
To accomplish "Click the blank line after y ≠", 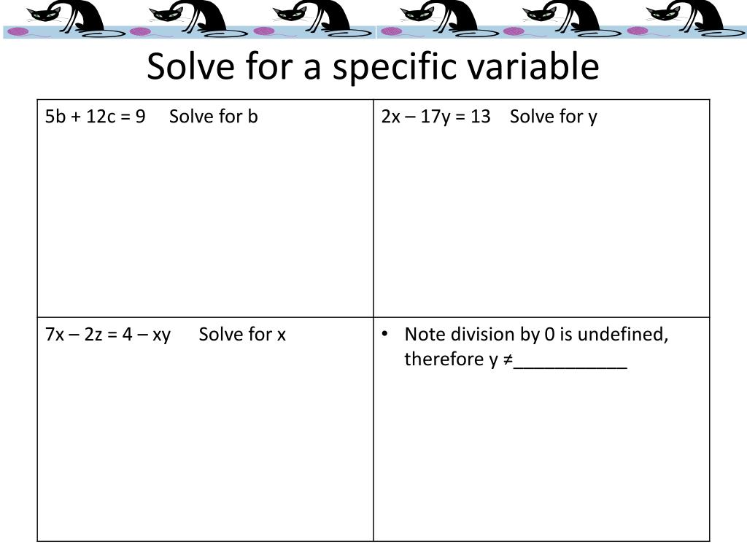I will (x=570, y=360).
